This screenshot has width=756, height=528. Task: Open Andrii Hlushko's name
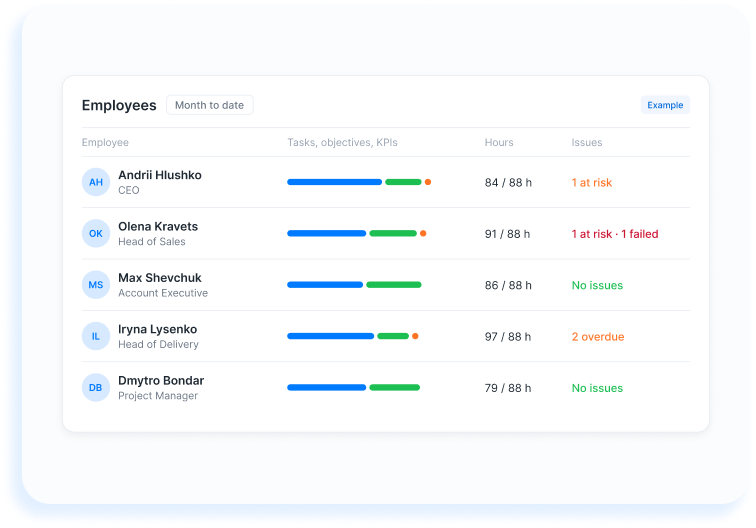pos(160,175)
